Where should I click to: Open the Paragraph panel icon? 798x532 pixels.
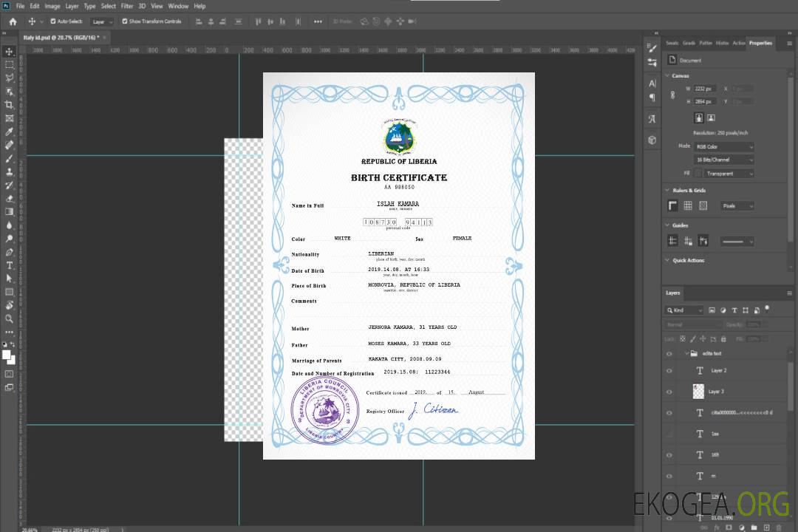pos(652,98)
